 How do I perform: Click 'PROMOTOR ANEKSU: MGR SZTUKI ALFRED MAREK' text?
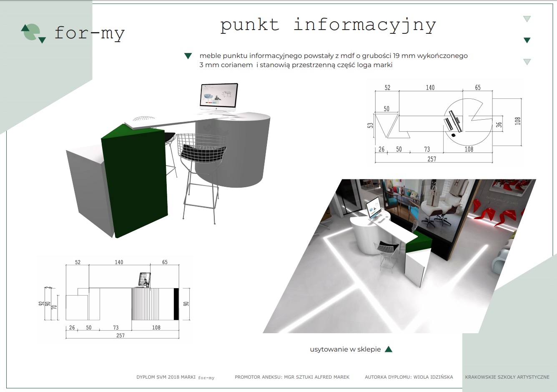coord(292,377)
